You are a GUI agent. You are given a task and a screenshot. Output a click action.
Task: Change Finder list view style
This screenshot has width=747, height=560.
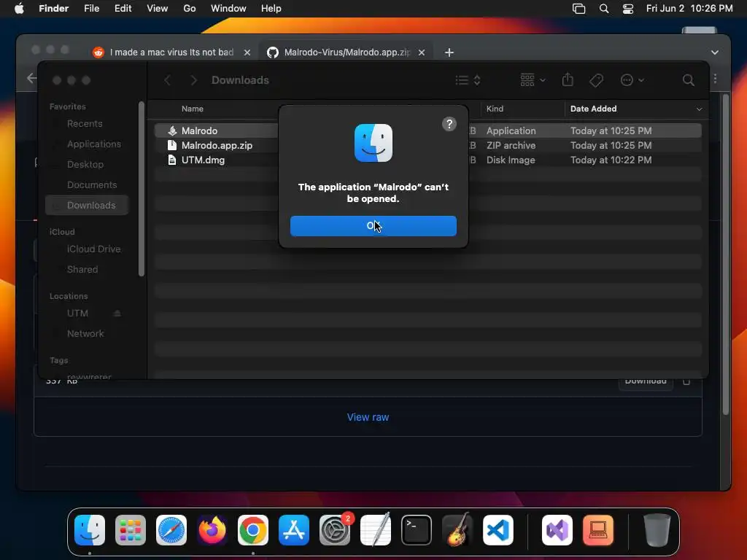point(468,80)
